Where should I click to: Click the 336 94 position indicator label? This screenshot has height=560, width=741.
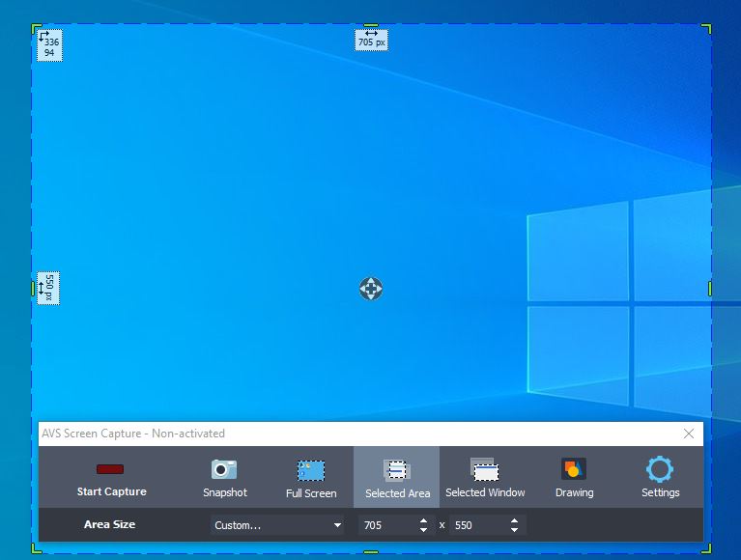49,45
